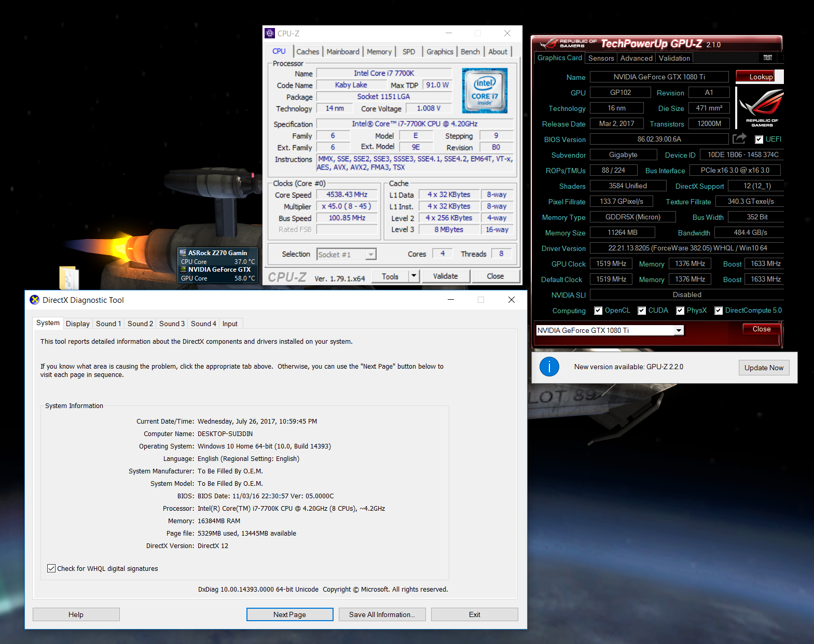The width and height of the screenshot is (814, 644).
Task: Open the Sound 1 tab in DirectX tool
Action: tap(108, 324)
